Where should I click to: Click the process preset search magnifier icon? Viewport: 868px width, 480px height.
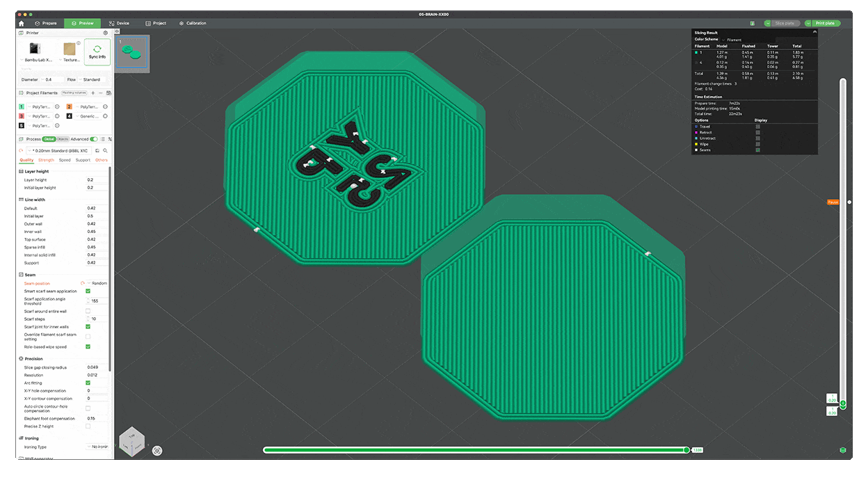point(105,150)
